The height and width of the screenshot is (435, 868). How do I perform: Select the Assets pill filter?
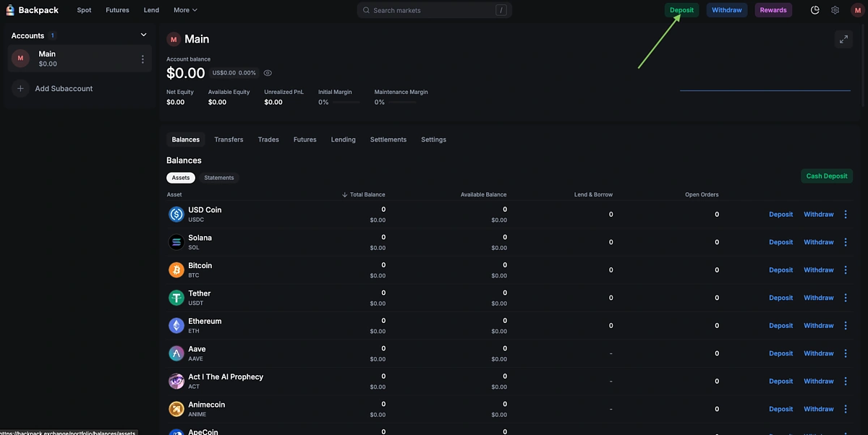(x=181, y=178)
